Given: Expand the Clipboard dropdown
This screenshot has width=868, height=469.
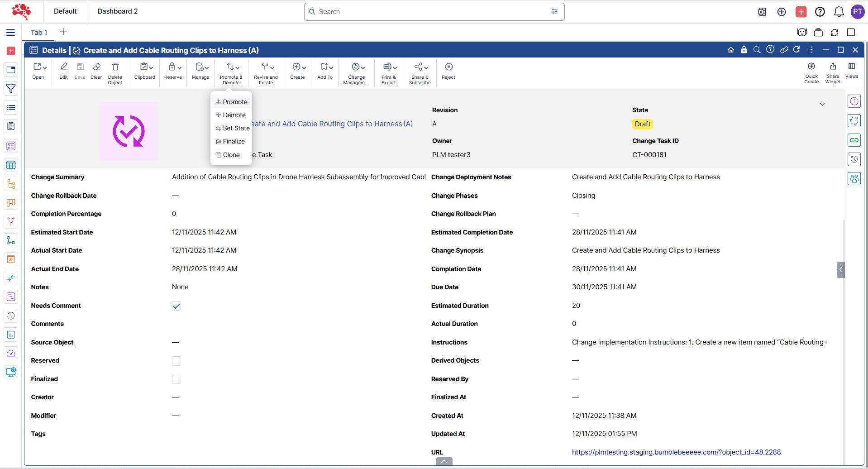Looking at the screenshot, I should (x=145, y=67).
